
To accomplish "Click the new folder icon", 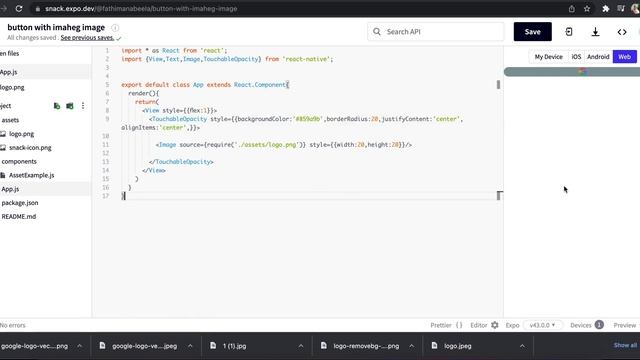I will coord(70,106).
